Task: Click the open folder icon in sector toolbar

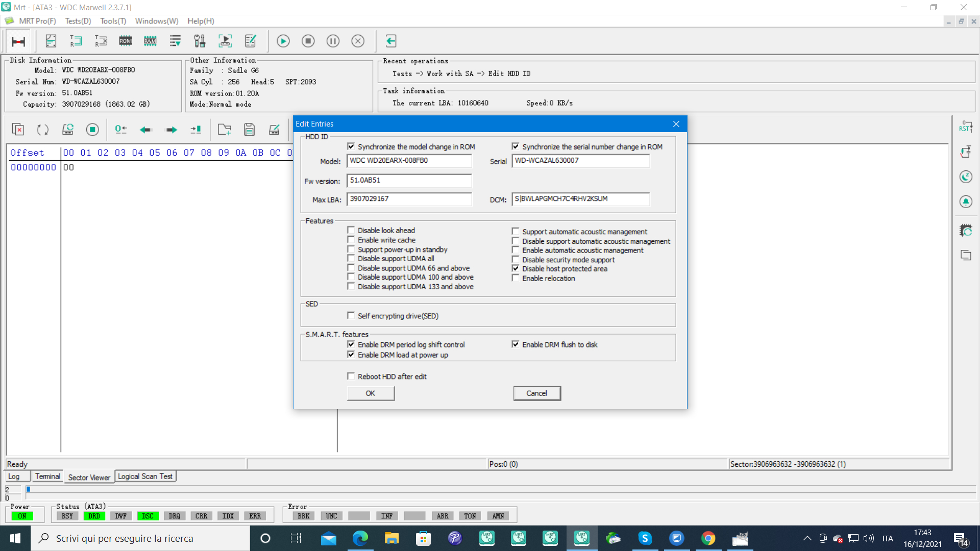Action: pyautogui.click(x=225, y=130)
